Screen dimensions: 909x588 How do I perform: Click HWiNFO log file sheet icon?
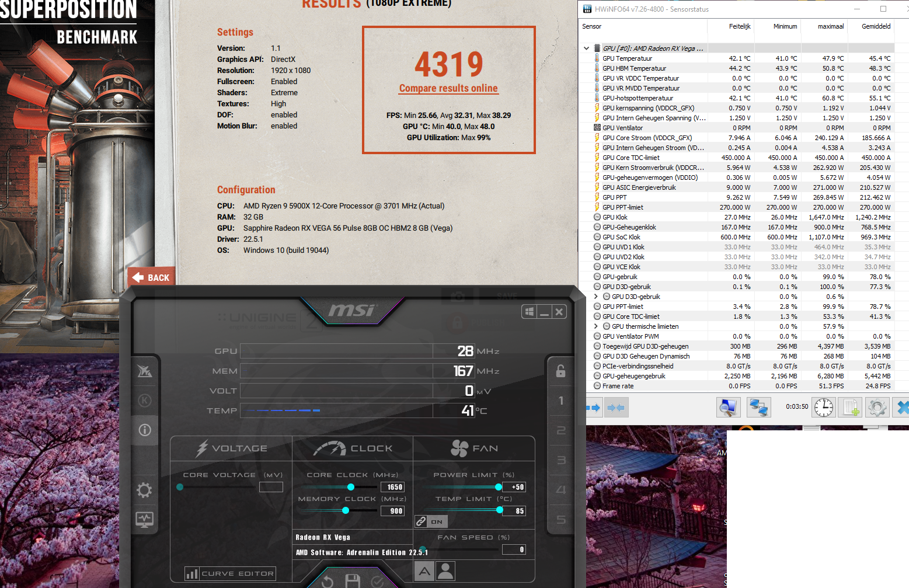coord(850,407)
